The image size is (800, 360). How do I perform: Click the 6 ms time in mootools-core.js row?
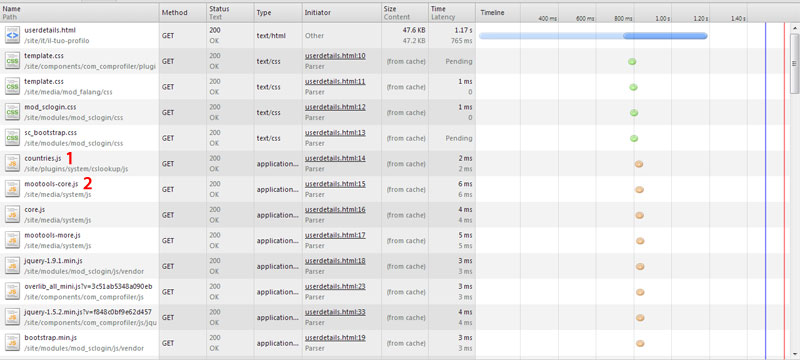click(x=465, y=184)
